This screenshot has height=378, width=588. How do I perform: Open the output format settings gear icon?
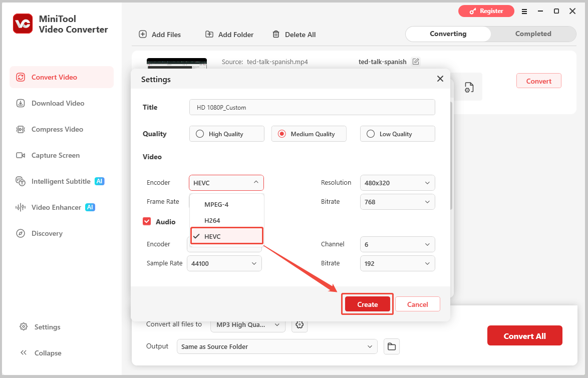(299, 325)
